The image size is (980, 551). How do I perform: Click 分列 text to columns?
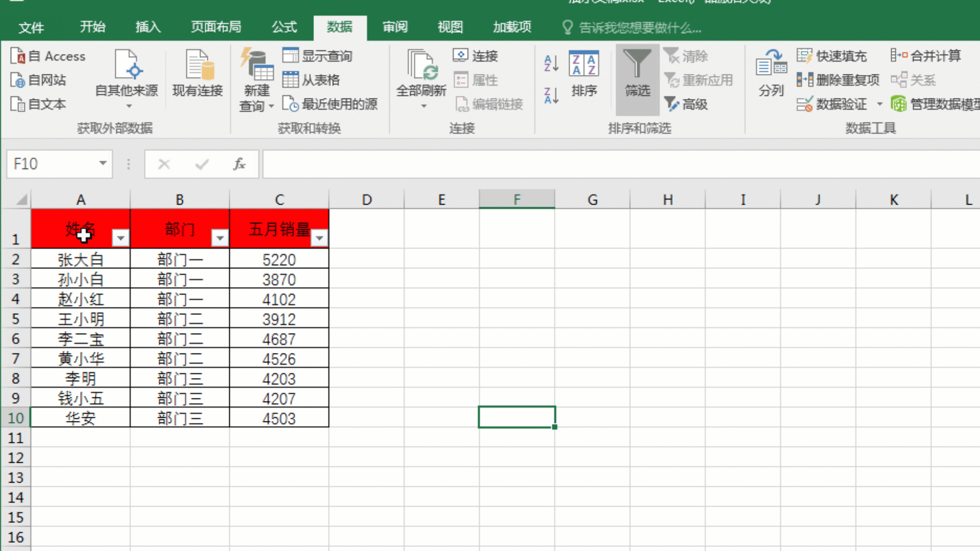click(771, 74)
